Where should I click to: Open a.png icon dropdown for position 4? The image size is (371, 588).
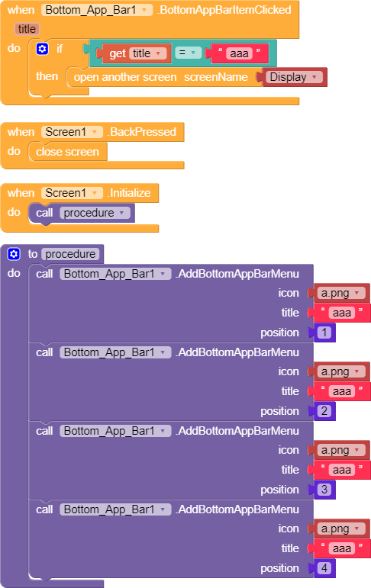pyautogui.click(x=341, y=529)
